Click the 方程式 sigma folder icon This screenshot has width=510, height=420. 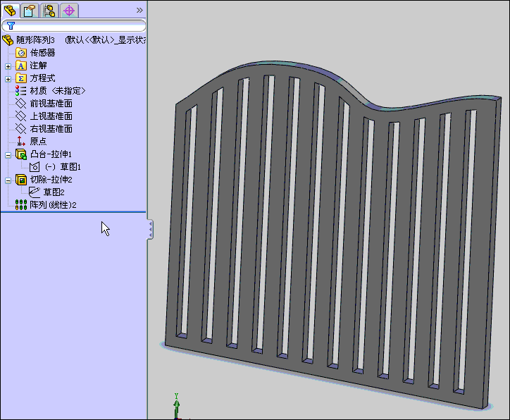click(x=21, y=78)
